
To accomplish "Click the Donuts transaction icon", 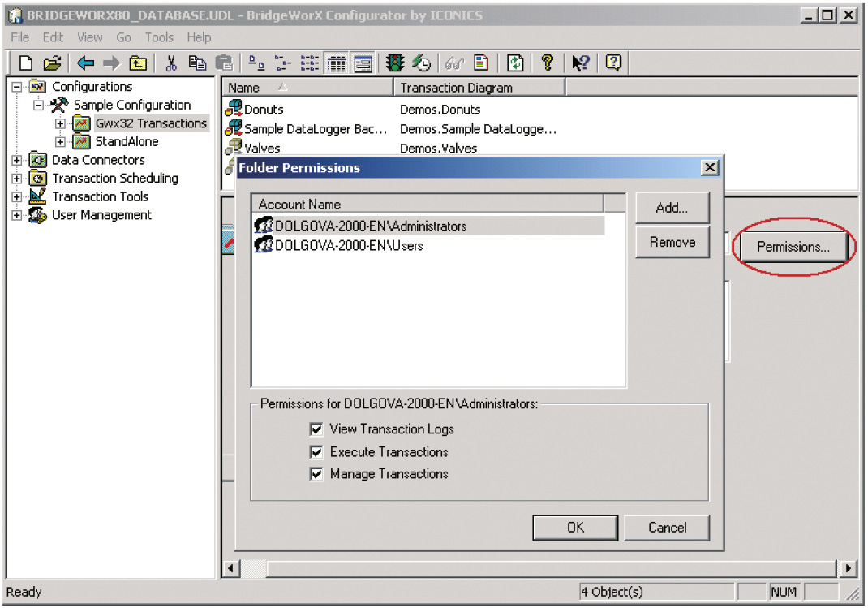I will click(234, 109).
